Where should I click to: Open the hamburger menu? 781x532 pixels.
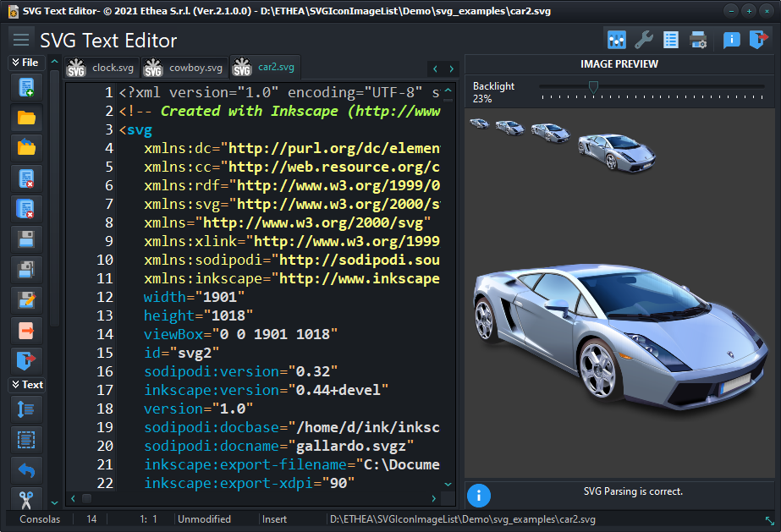[x=21, y=39]
